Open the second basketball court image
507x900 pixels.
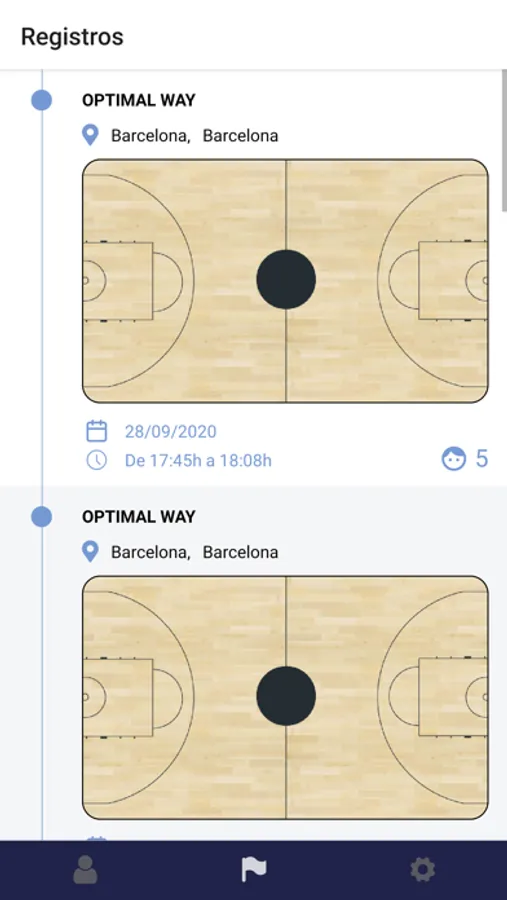coord(285,697)
